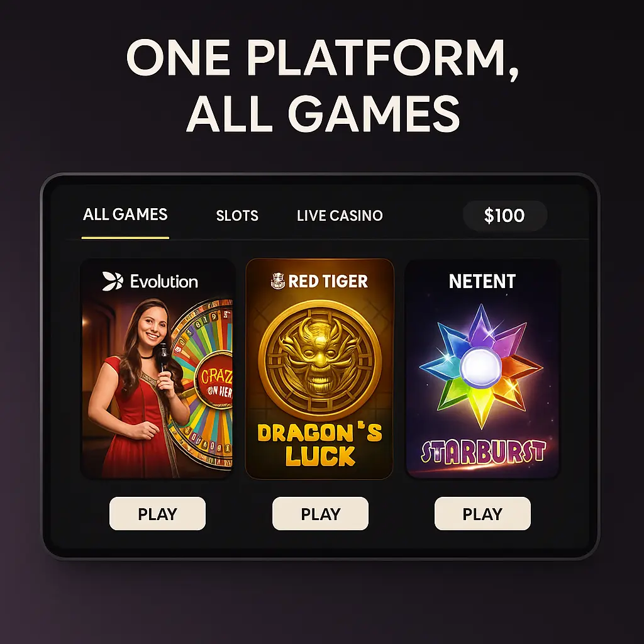
Task: Click the Evolution leaf logo icon
Action: click(x=113, y=281)
